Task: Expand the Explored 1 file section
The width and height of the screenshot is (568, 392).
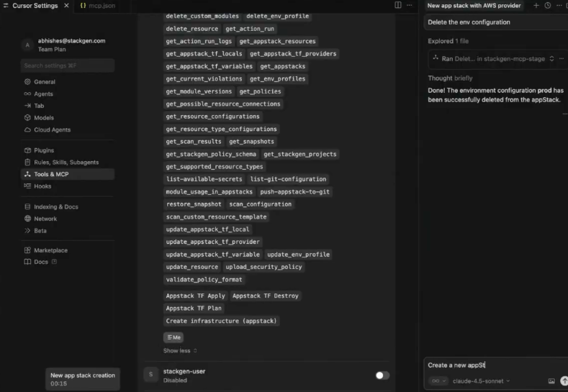Action: pos(448,41)
